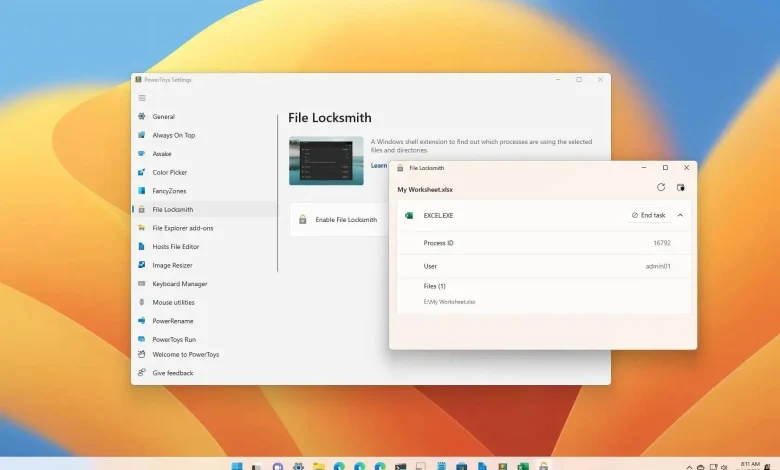Open the General settings page
780x470 pixels.
tap(164, 116)
